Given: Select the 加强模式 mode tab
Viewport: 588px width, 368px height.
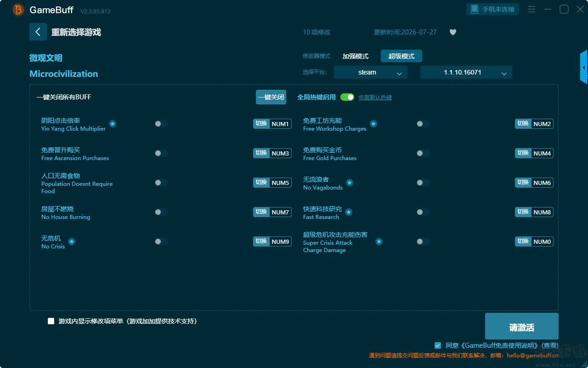Looking at the screenshot, I should 356,56.
